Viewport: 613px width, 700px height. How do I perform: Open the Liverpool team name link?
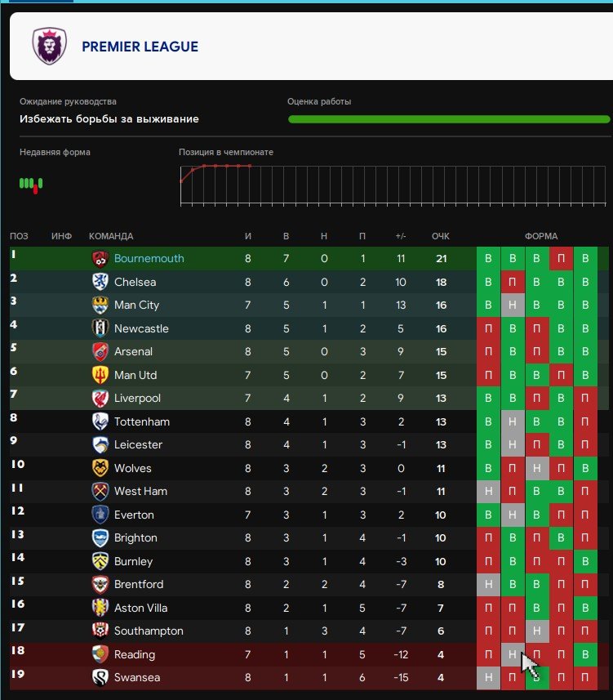click(137, 399)
